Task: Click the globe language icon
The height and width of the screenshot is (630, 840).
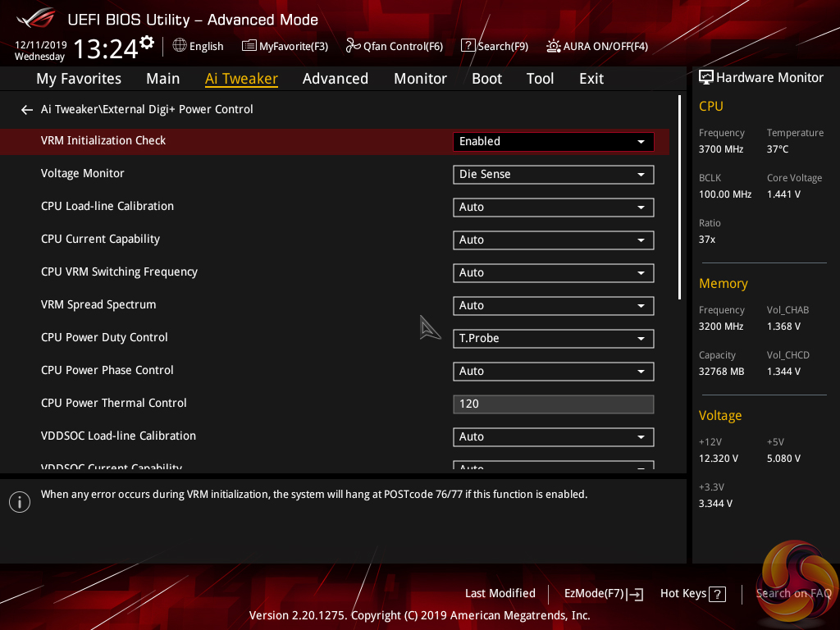Action: click(180, 46)
